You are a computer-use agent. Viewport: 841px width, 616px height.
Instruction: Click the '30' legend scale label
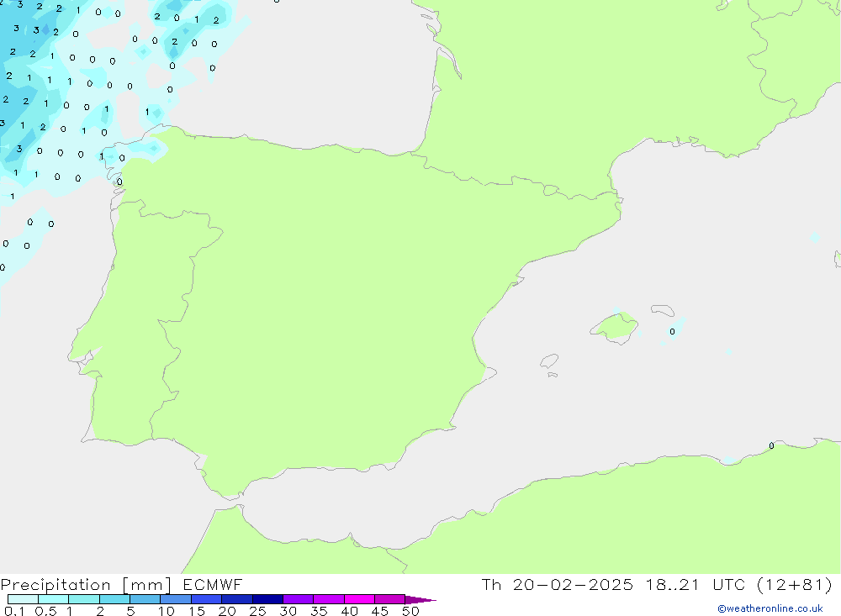tap(288, 611)
